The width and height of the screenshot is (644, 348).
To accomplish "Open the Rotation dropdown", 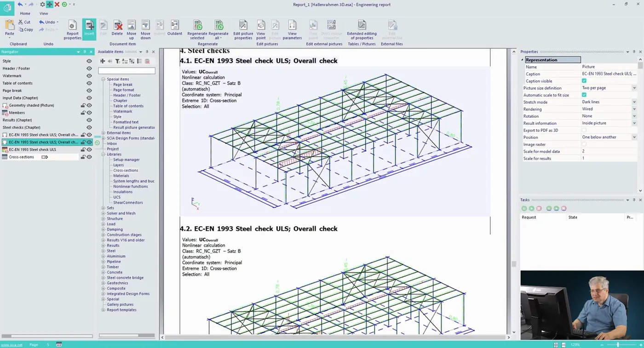I will pos(634,116).
